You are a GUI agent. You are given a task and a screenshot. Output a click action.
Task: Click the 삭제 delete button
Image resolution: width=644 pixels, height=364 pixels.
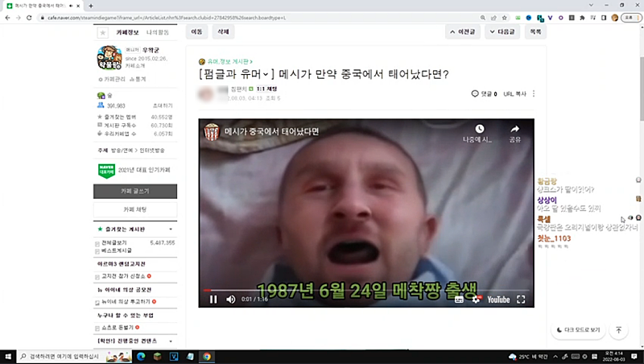point(223,31)
